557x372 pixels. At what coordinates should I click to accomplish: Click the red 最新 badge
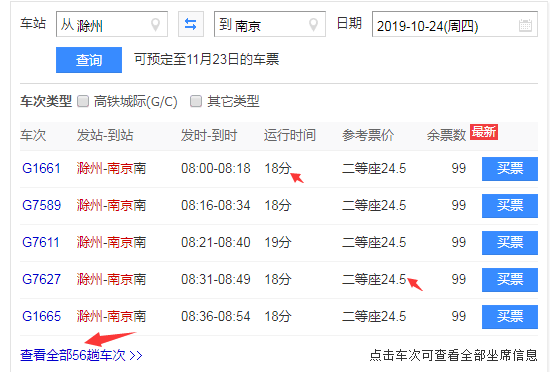[484, 132]
